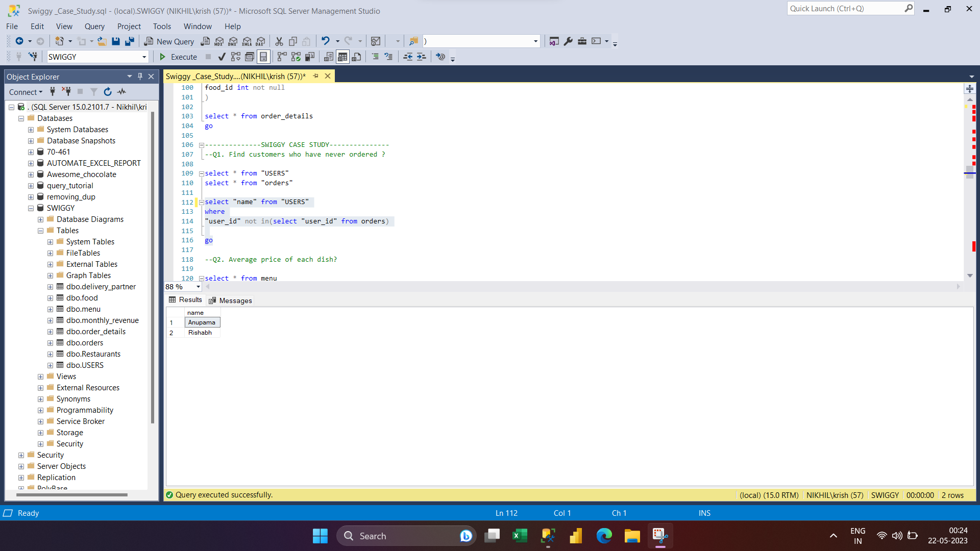This screenshot has height=551, width=980.
Task: Open the Window menu
Action: [198, 26]
